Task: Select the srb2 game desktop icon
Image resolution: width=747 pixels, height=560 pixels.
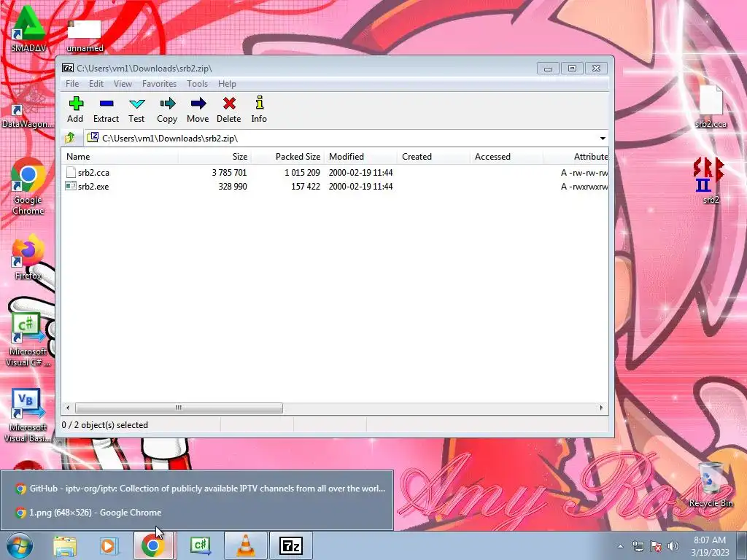Action: coord(709,181)
